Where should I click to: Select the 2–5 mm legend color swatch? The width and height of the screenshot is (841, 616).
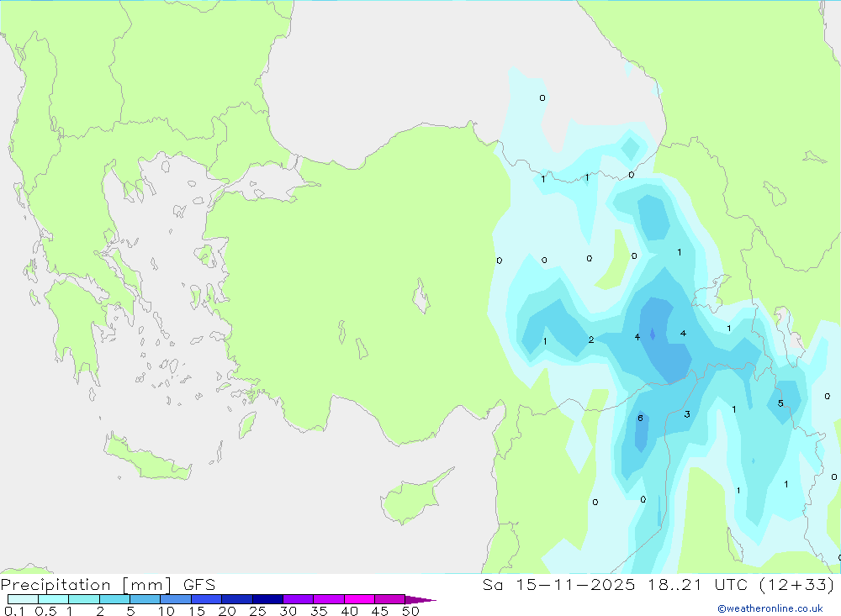(x=114, y=599)
